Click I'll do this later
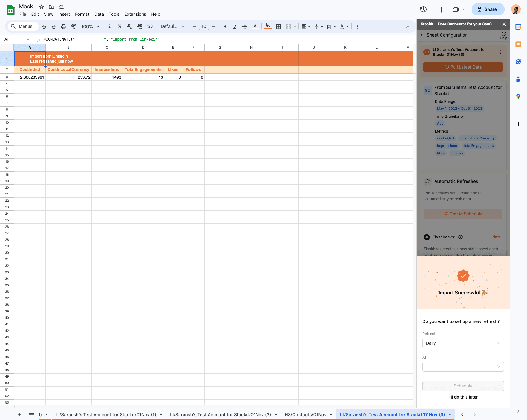The image size is (527, 420). (x=463, y=397)
